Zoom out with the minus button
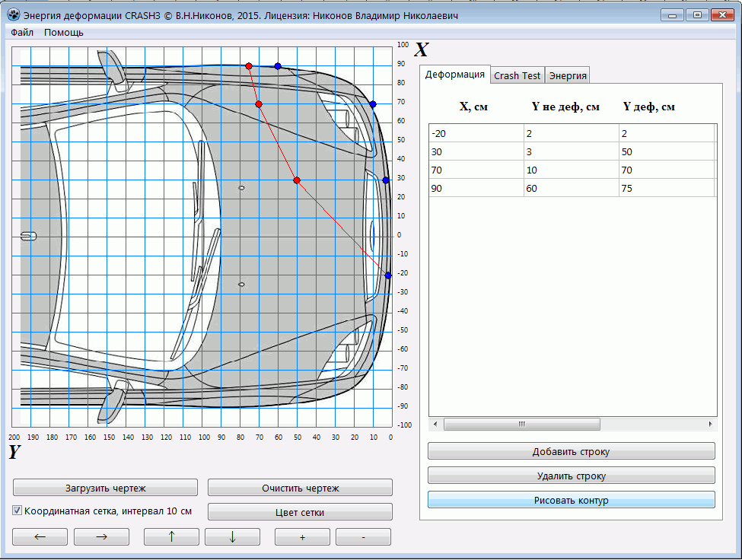 pyautogui.click(x=363, y=537)
